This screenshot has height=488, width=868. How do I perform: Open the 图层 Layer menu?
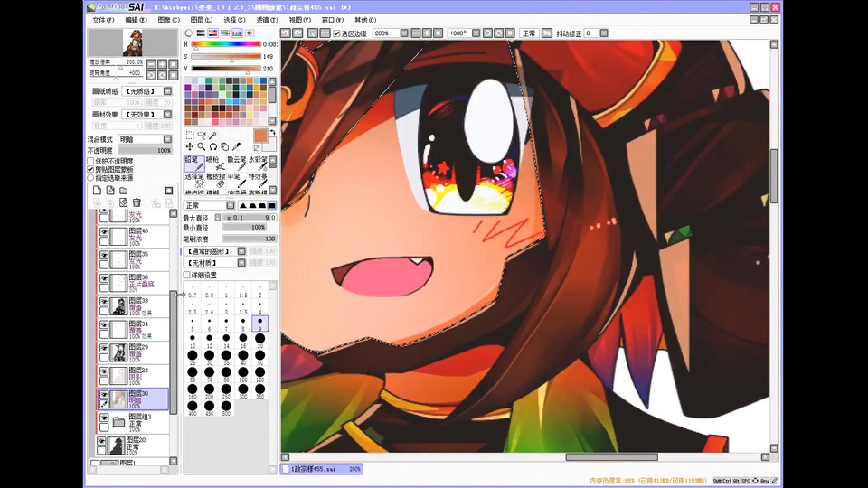pyautogui.click(x=201, y=21)
